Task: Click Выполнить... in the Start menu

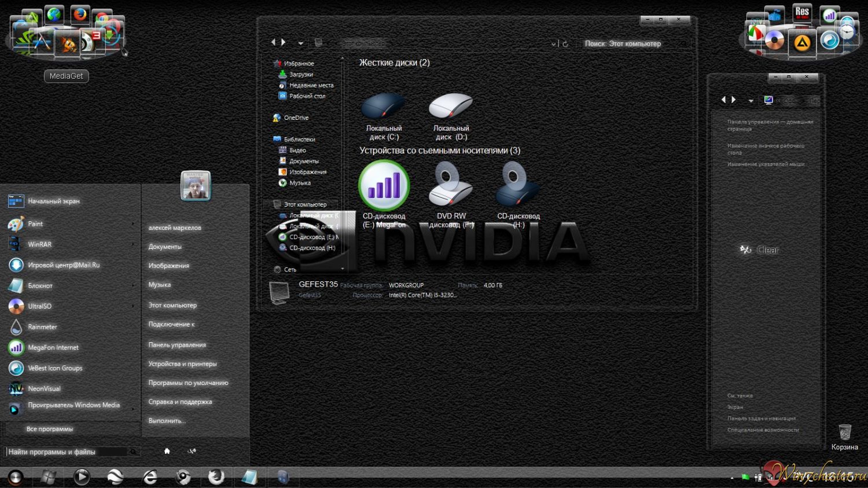Action: pyautogui.click(x=167, y=421)
